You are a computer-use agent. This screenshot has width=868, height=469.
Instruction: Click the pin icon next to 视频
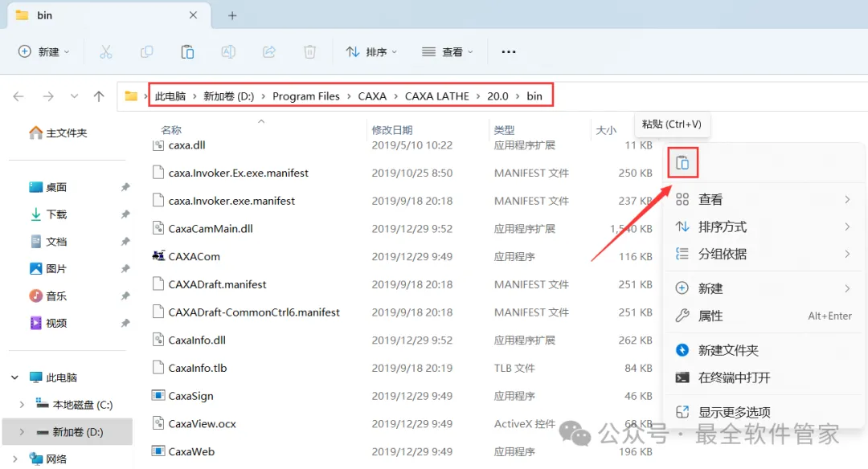click(x=125, y=323)
